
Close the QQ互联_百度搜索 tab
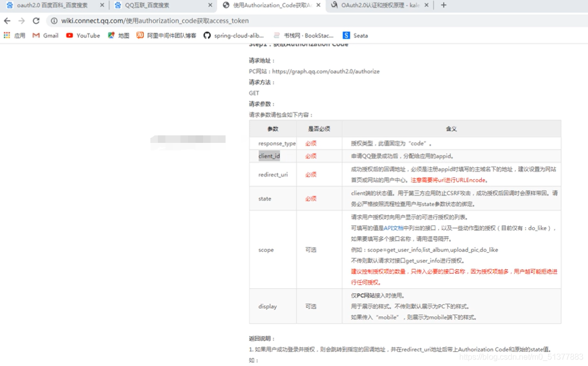click(x=210, y=5)
